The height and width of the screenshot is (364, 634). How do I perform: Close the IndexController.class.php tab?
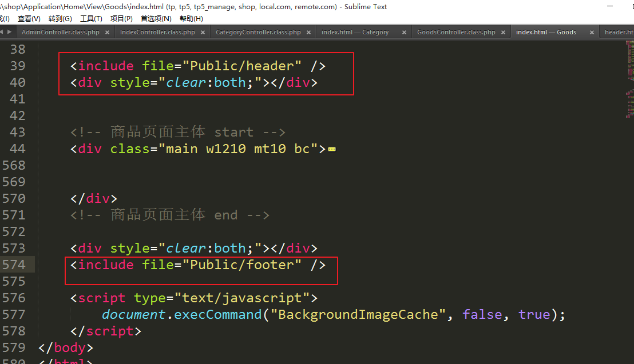tap(204, 33)
